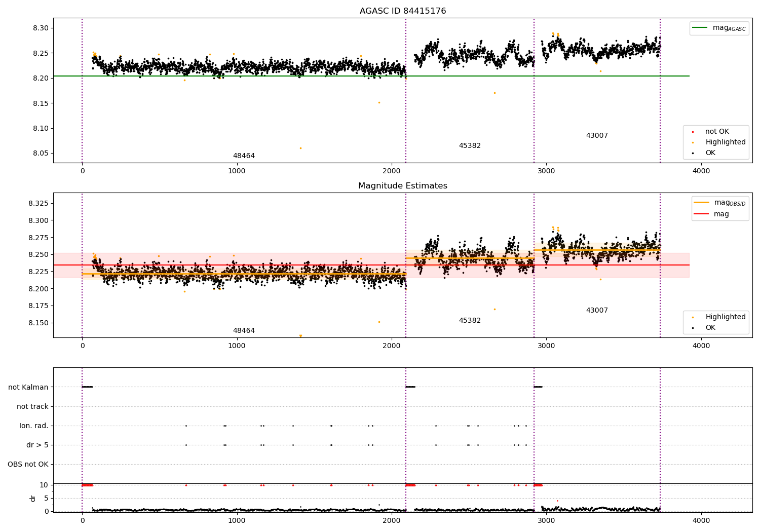Click the 'not Kalman' row label
Image resolution: width=760 pixels, height=532 pixels.
click(x=28, y=387)
